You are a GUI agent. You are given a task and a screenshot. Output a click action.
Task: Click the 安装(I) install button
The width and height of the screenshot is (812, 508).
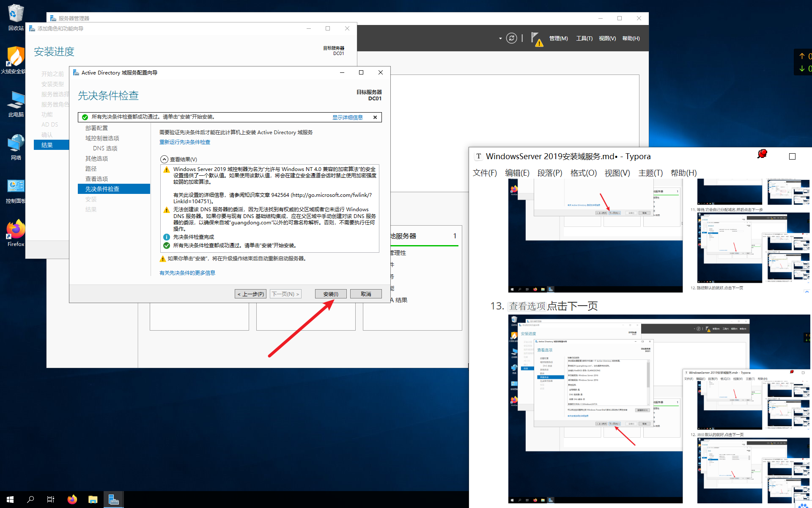(330, 294)
